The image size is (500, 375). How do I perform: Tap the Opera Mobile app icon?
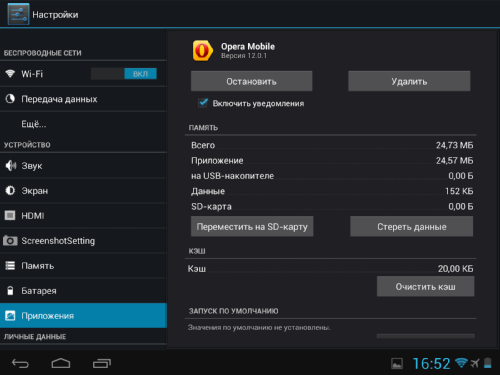202,51
